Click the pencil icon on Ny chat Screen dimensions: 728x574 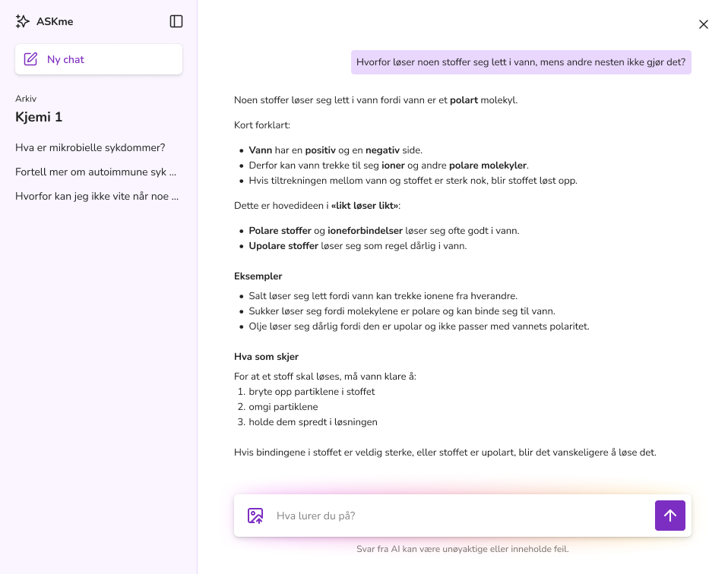[31, 58]
